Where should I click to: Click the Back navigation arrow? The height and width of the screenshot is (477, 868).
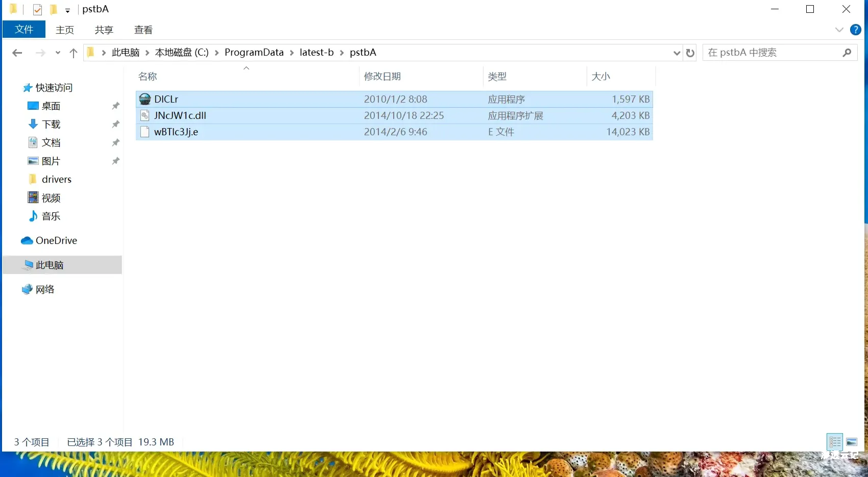(17, 53)
